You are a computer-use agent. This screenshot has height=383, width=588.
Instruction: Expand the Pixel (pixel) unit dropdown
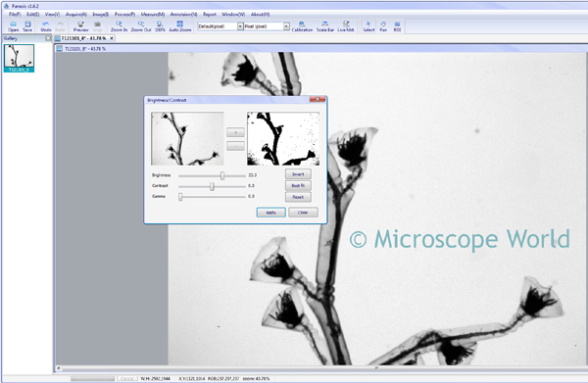click(x=286, y=26)
